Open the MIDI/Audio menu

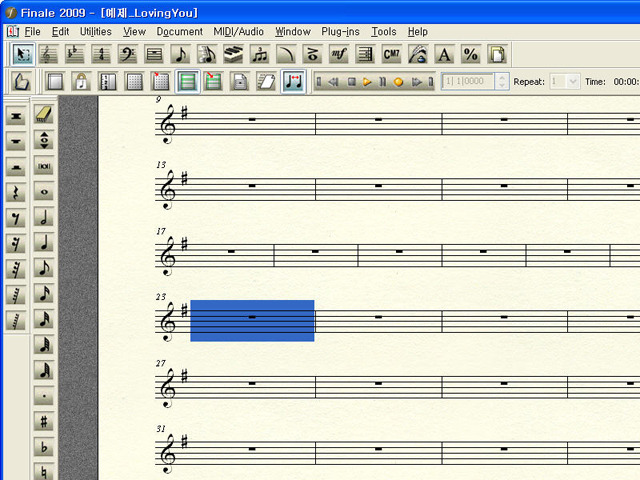pos(238,31)
